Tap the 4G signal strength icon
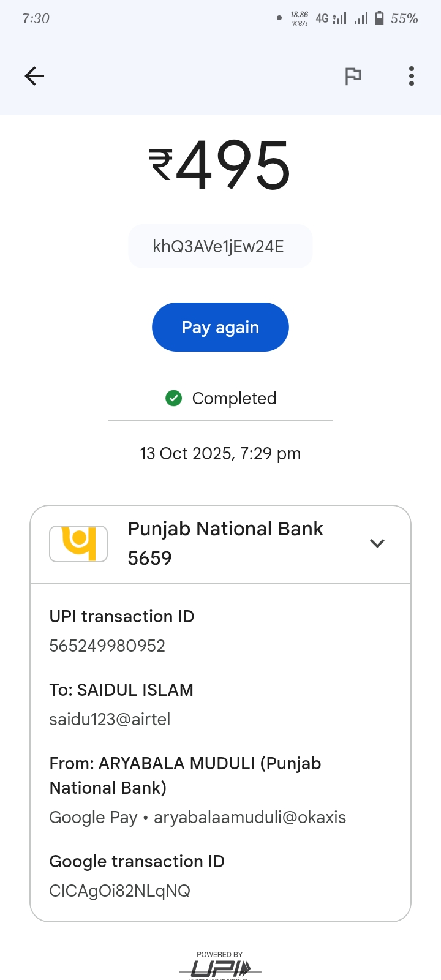This screenshot has height=980, width=441. coord(339,18)
